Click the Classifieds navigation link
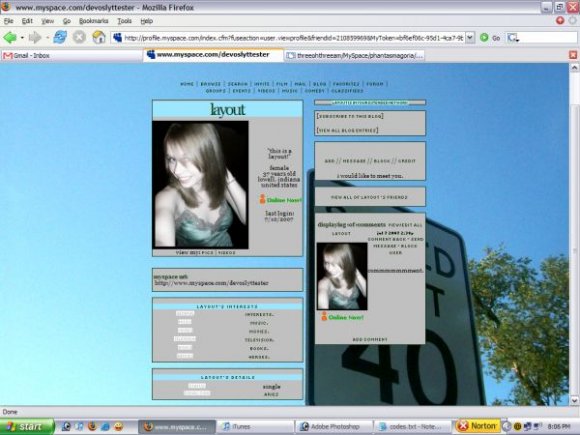This screenshot has width=580, height=435. pos(347,91)
